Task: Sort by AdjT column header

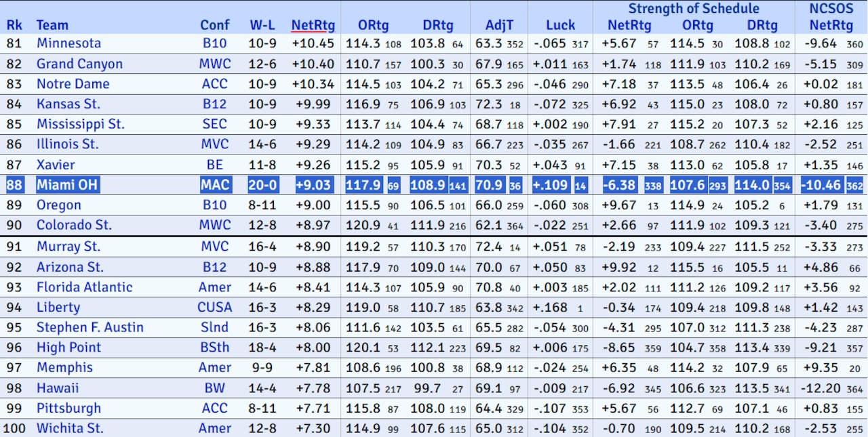Action: (x=499, y=25)
